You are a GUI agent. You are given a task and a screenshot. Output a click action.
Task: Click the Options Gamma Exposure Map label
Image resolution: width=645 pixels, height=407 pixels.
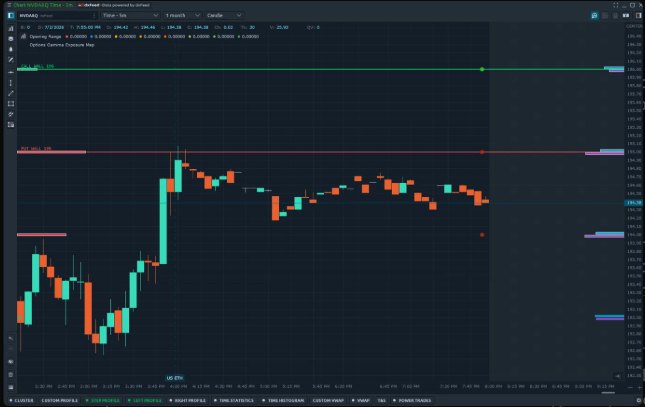[62, 44]
